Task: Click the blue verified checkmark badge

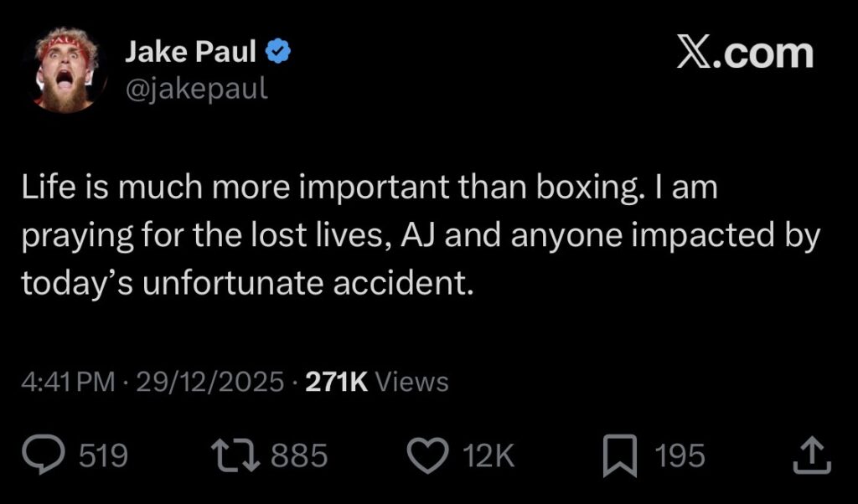Action: click(x=278, y=54)
